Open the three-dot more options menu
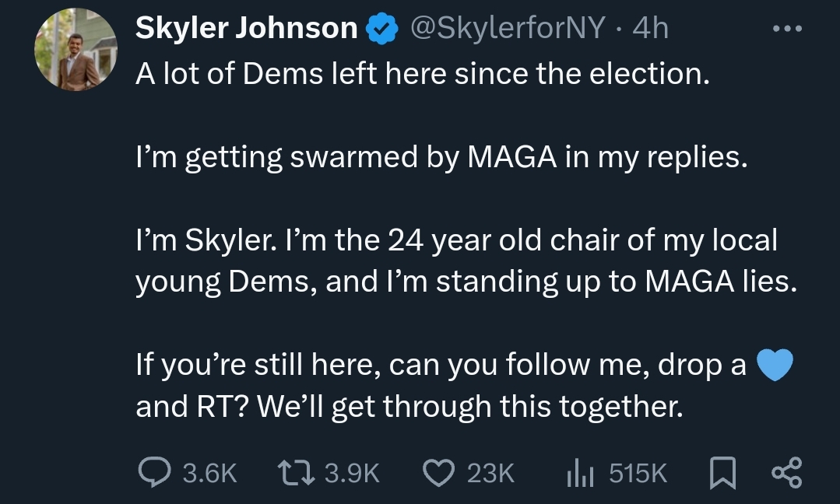Screen dimensions: 840x504 (x=786, y=29)
